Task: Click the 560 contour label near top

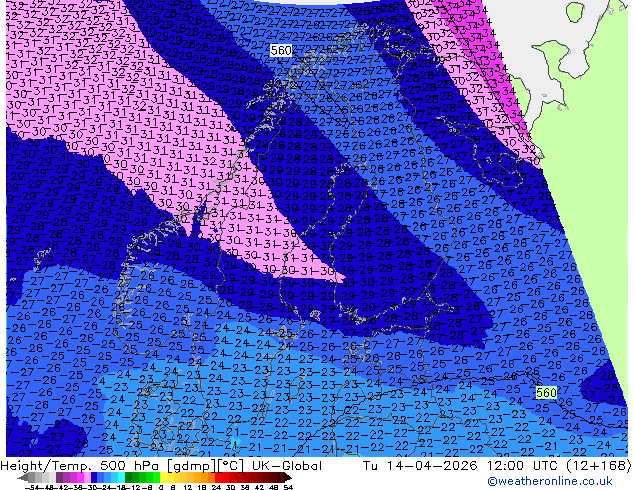Action: point(281,51)
